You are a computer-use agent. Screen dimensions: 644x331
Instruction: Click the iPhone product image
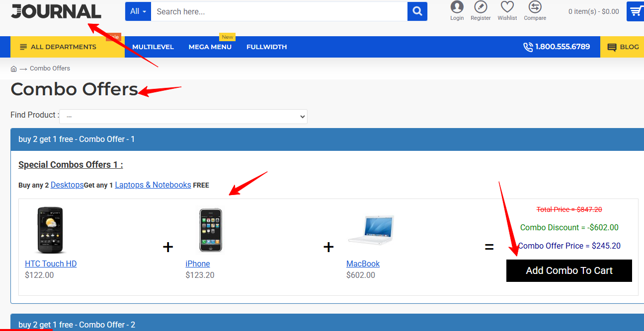coord(211,230)
